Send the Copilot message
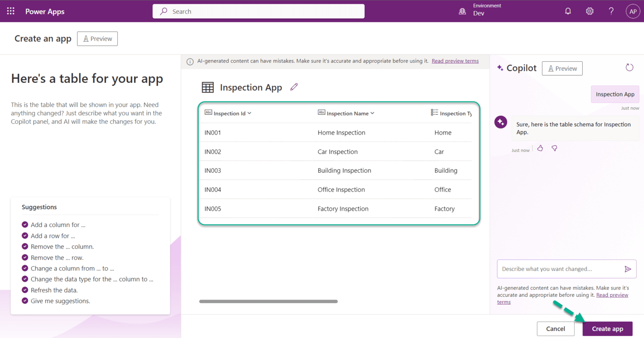Screen dimensions: 644x338 click(x=628, y=269)
